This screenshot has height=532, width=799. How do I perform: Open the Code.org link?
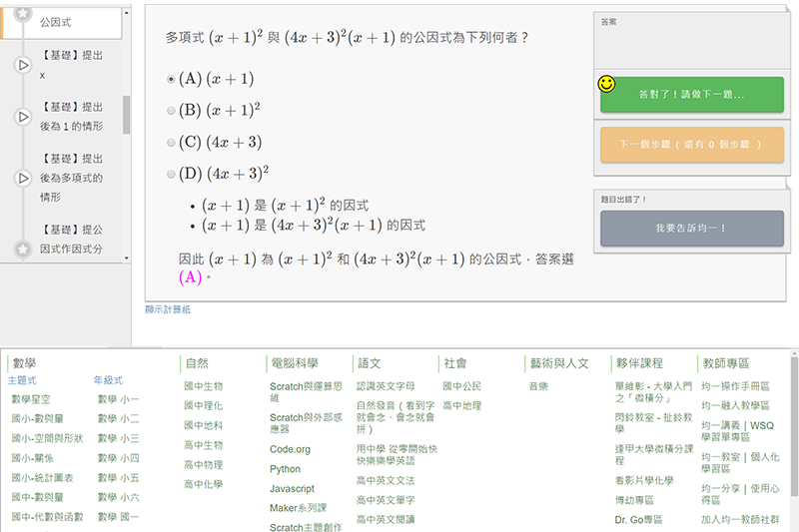pyautogui.click(x=290, y=449)
